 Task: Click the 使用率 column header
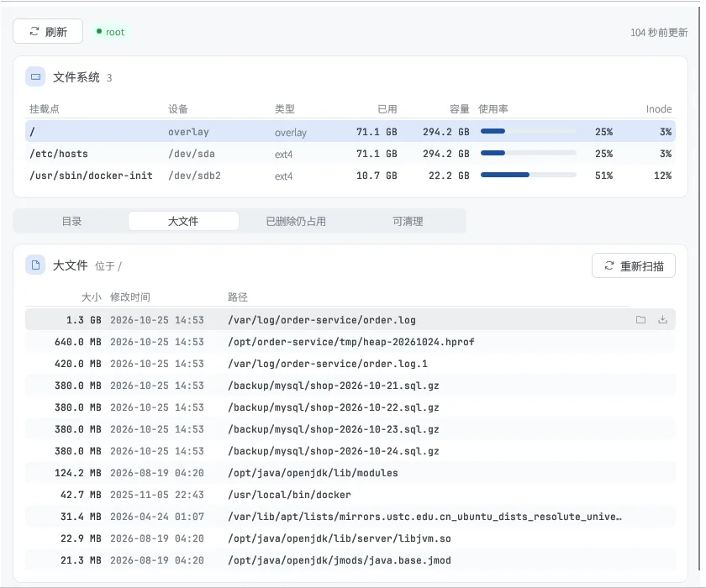tap(493, 109)
